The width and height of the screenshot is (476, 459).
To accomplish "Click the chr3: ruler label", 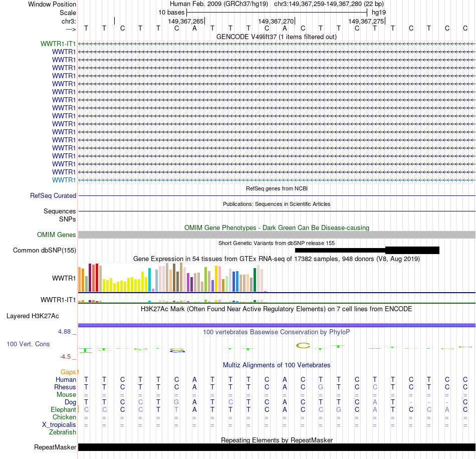I will coord(69,21).
